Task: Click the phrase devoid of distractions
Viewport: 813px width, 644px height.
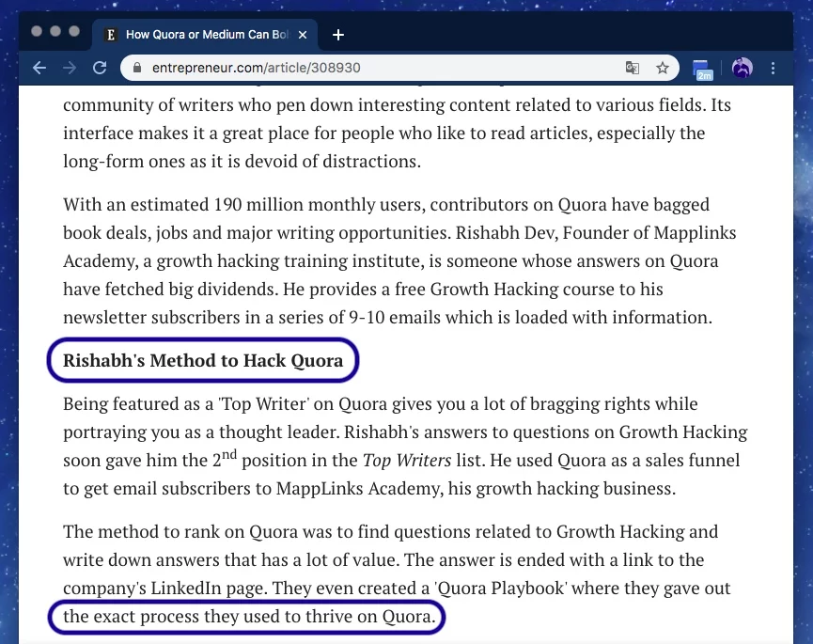Action: (333, 162)
